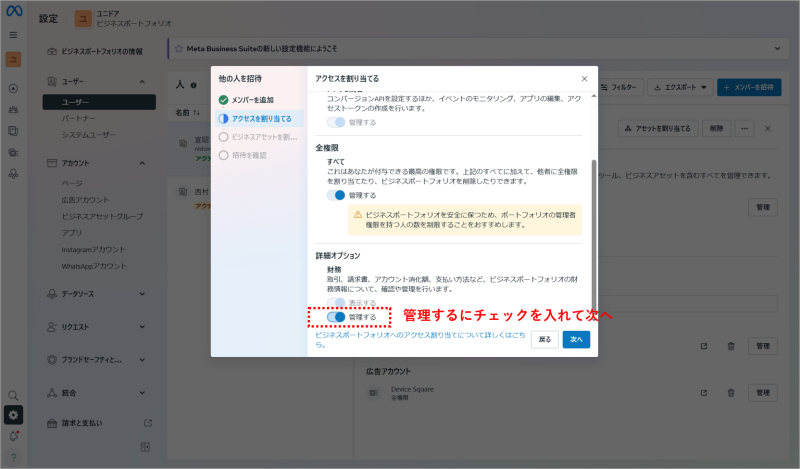Click the フィルター button
The width and height of the screenshot is (800, 469).
coord(618,87)
